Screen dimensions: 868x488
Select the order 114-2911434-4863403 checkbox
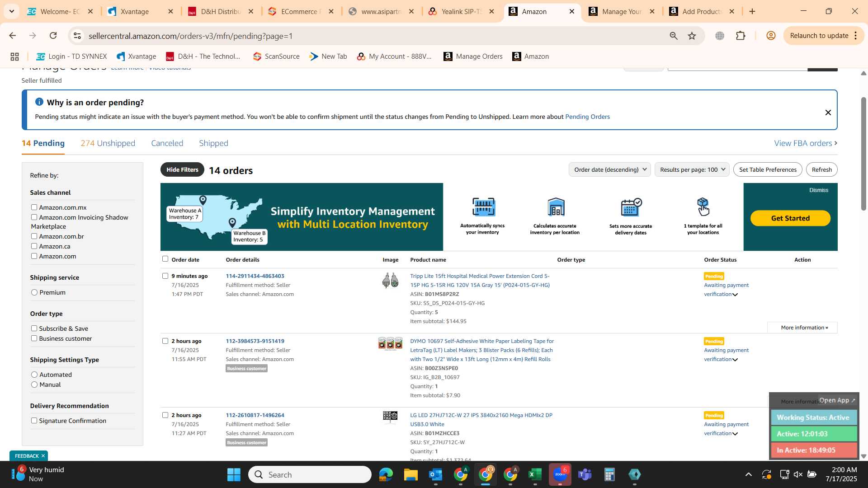tap(165, 276)
